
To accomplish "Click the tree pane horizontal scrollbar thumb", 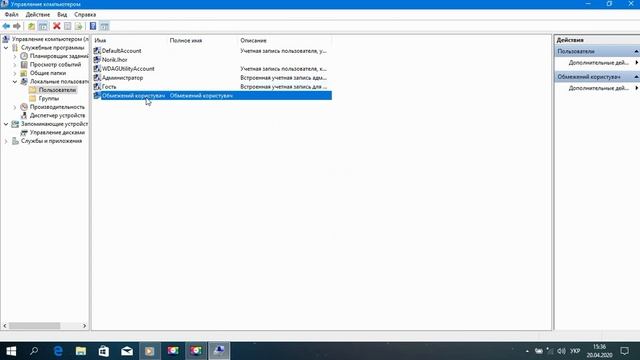I will tap(35, 326).
